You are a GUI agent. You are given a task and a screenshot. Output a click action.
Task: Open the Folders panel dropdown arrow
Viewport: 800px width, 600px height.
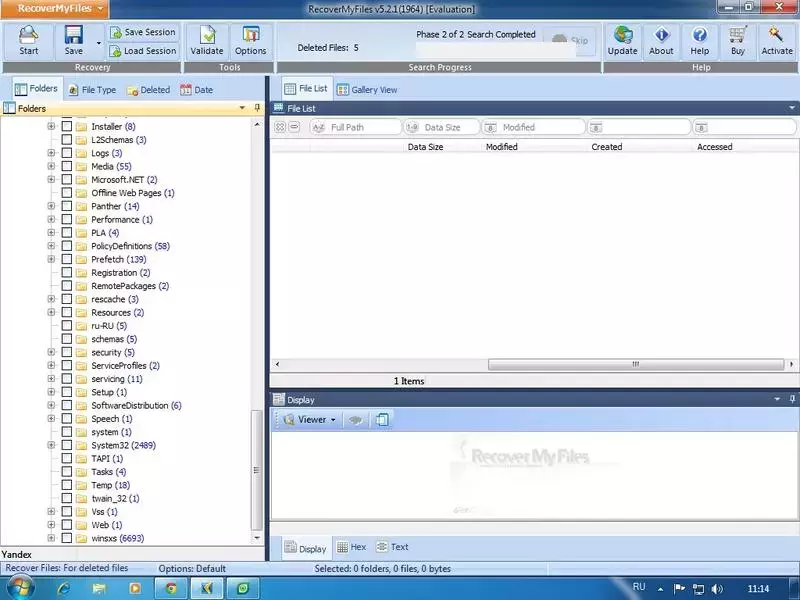242,108
